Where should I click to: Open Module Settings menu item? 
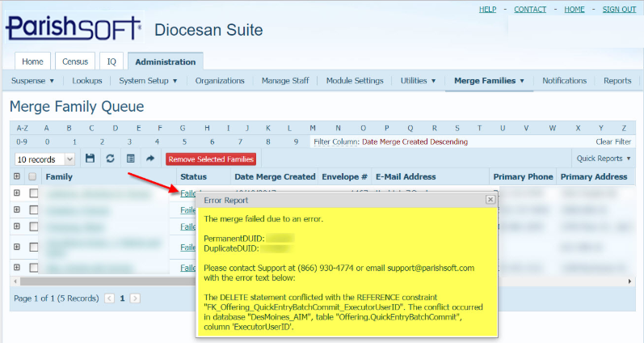click(355, 81)
